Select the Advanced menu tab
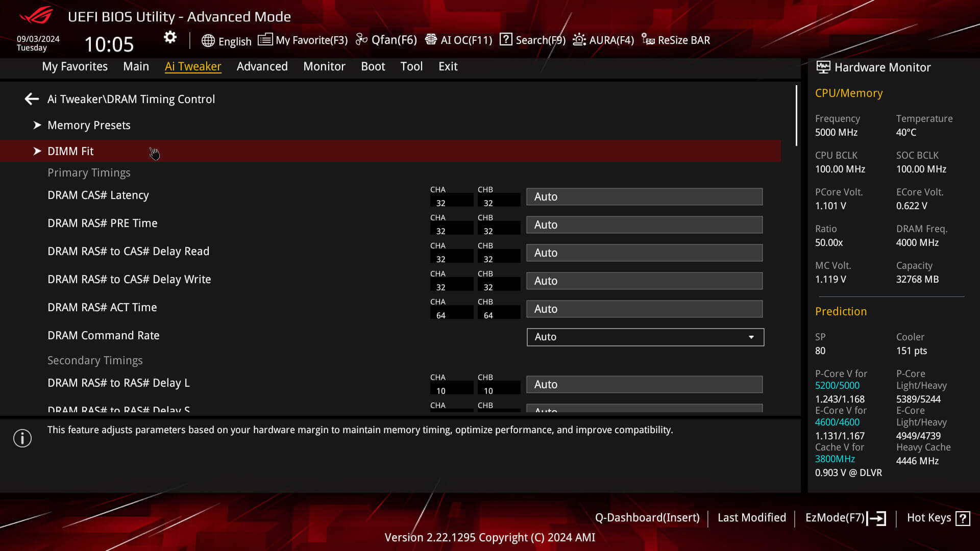Image resolution: width=980 pixels, height=551 pixels. [262, 66]
